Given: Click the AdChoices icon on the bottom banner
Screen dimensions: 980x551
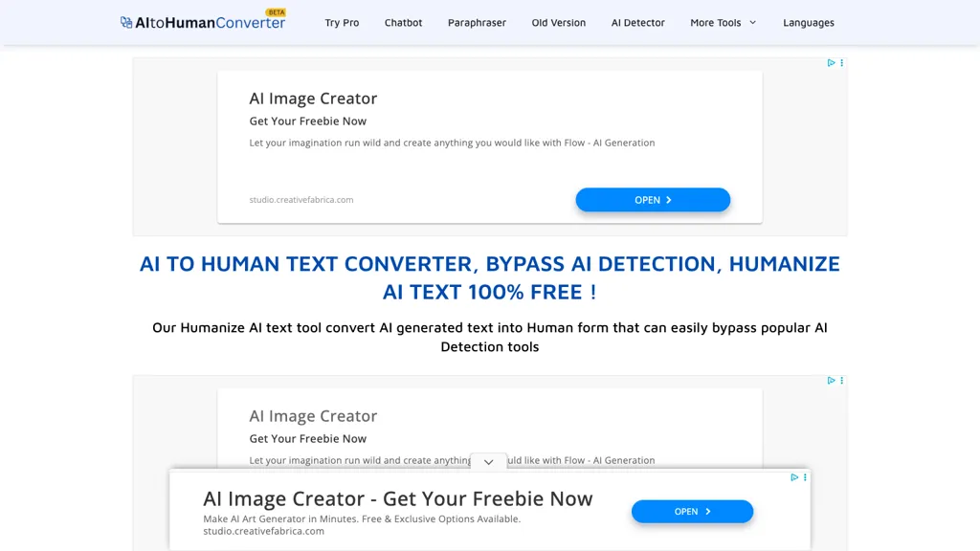Looking at the screenshot, I should (794, 477).
